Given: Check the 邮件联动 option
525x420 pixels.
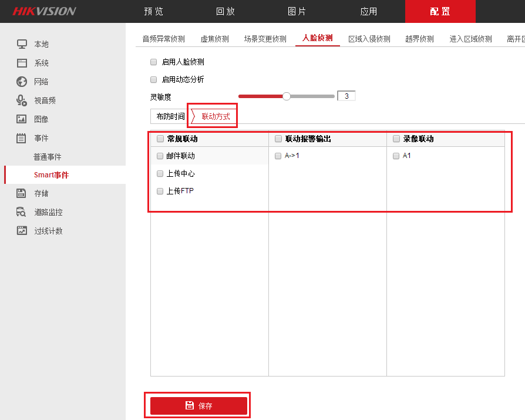Looking at the screenshot, I should click(159, 156).
